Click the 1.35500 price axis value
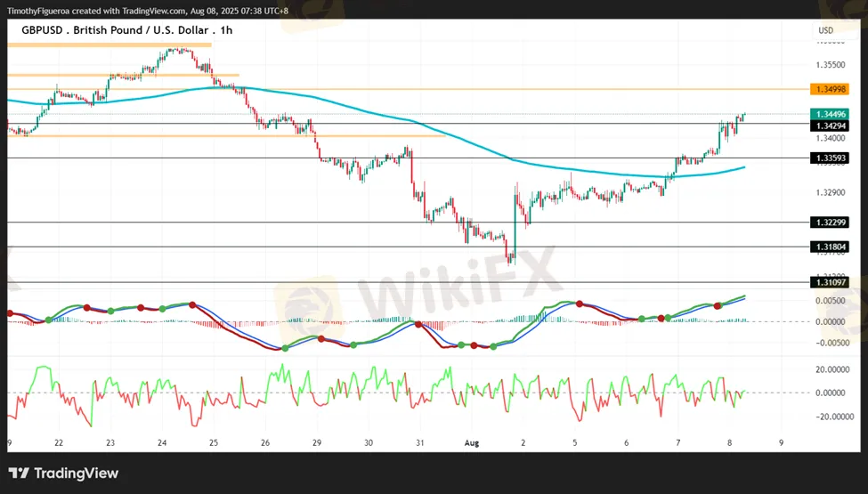868x494 pixels. (831, 65)
